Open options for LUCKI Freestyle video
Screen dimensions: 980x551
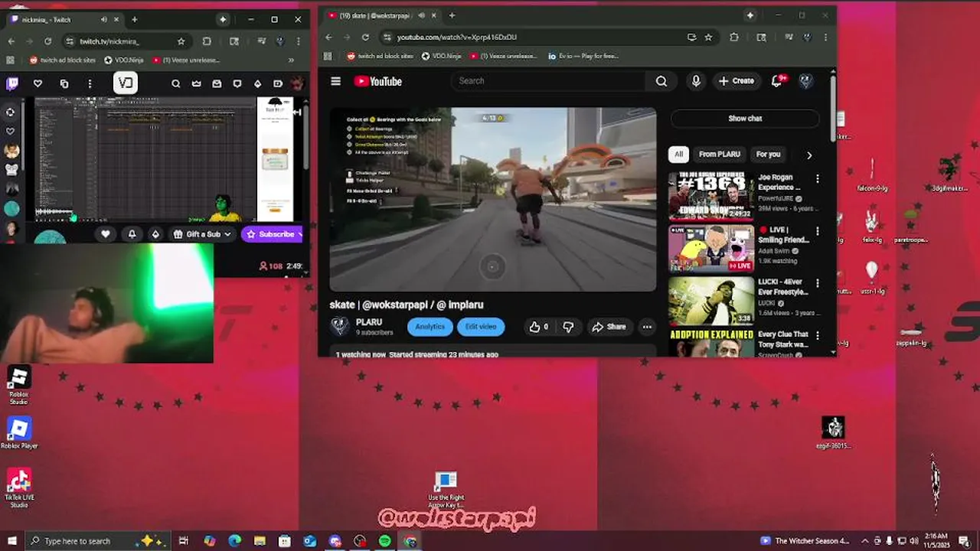pos(817,283)
